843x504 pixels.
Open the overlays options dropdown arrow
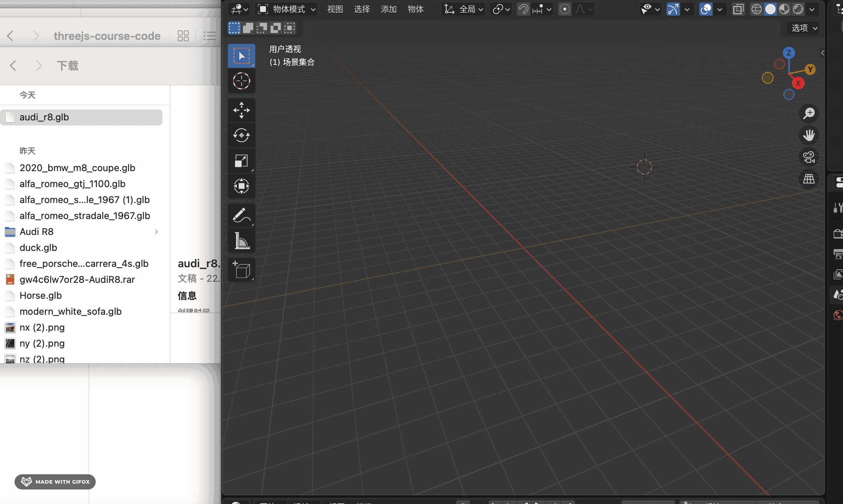click(719, 9)
